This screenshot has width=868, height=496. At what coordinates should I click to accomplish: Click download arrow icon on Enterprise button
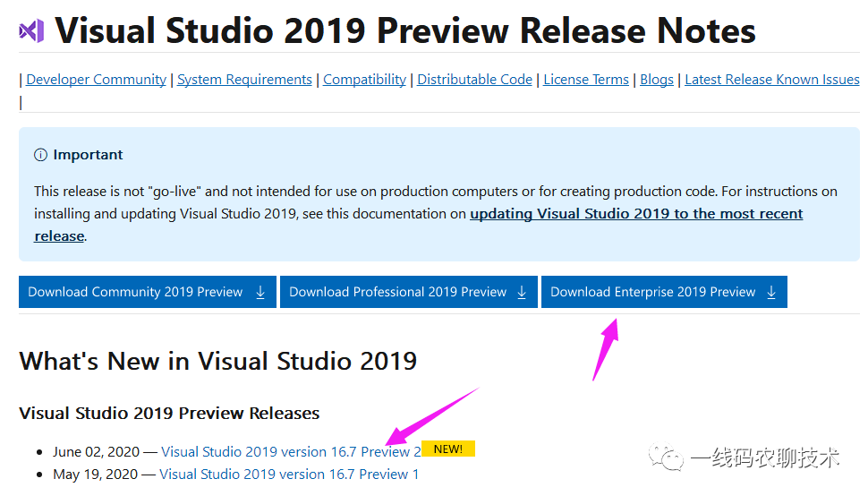pos(771,292)
